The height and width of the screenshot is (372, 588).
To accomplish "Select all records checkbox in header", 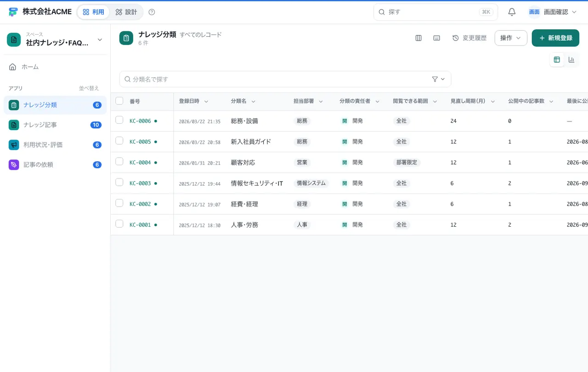I will click(119, 101).
